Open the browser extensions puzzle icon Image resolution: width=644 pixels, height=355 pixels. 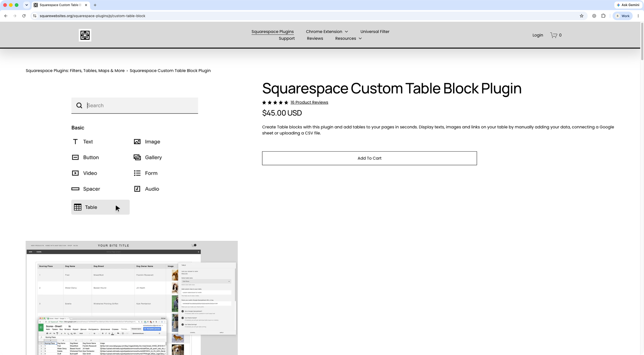click(603, 16)
